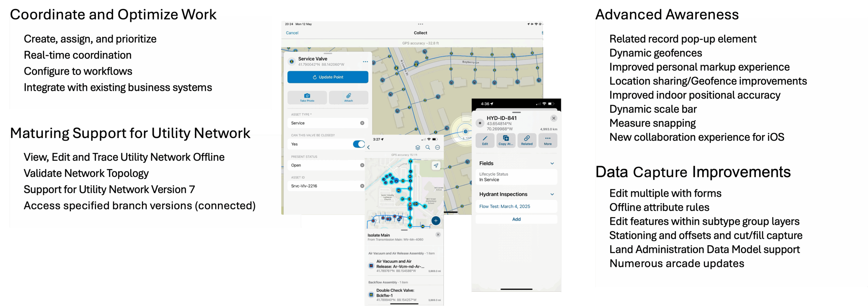Screen dimensions: 868x306
Task: Tap the Update Point button
Action: point(328,77)
